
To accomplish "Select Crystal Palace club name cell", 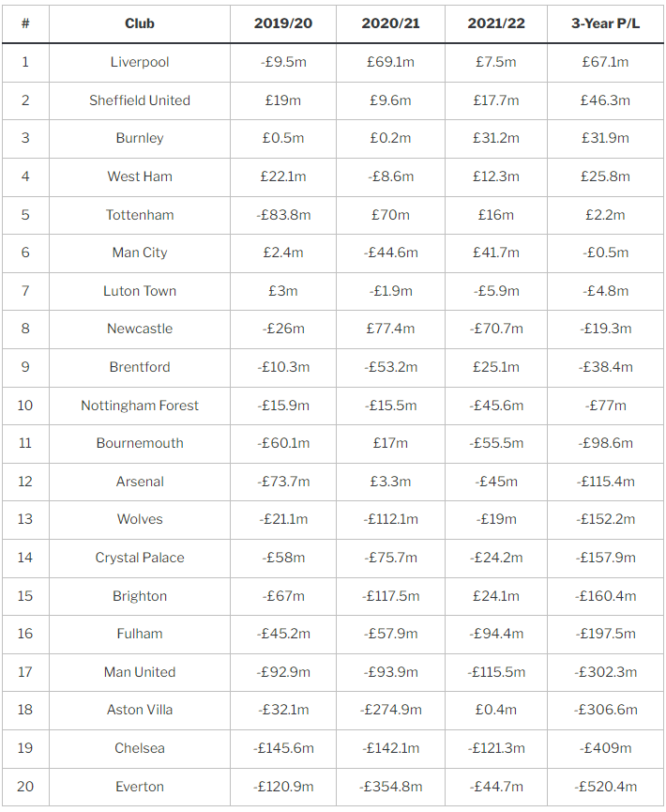I will (140, 558).
